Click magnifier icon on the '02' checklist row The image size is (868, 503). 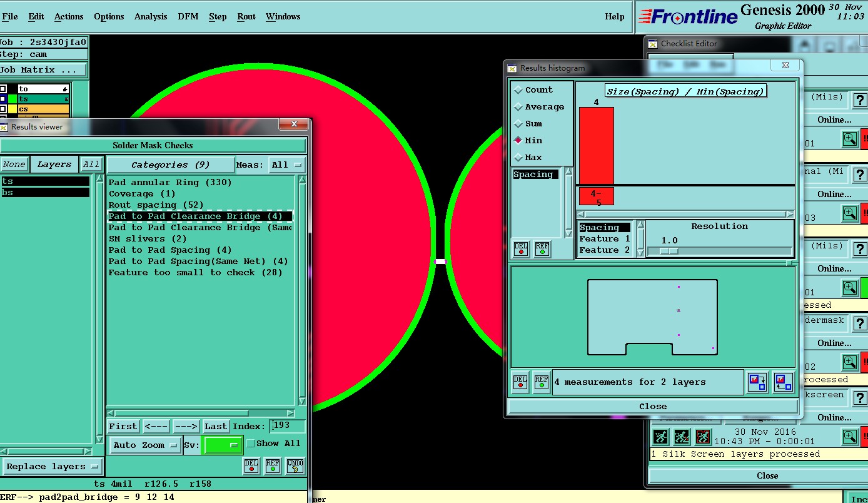(x=850, y=362)
